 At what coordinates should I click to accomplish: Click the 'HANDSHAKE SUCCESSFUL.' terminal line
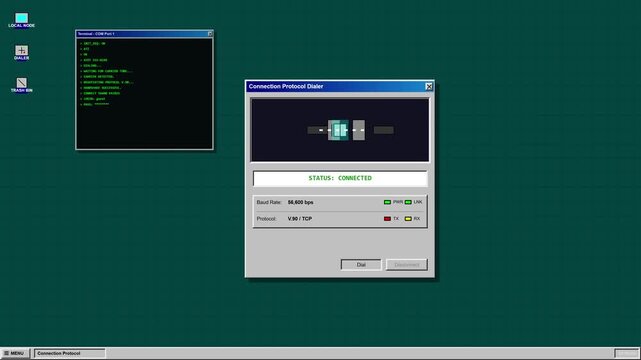pos(101,88)
